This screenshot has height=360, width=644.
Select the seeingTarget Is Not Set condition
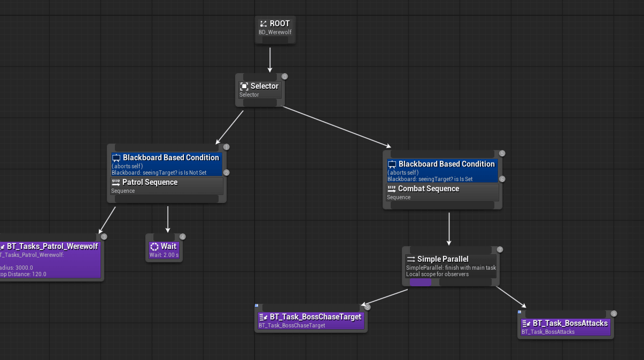click(x=159, y=173)
